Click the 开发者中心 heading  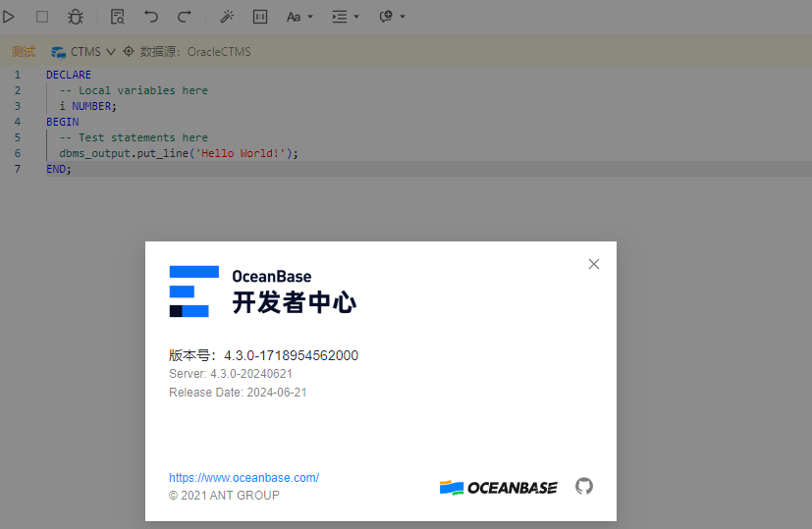295,302
